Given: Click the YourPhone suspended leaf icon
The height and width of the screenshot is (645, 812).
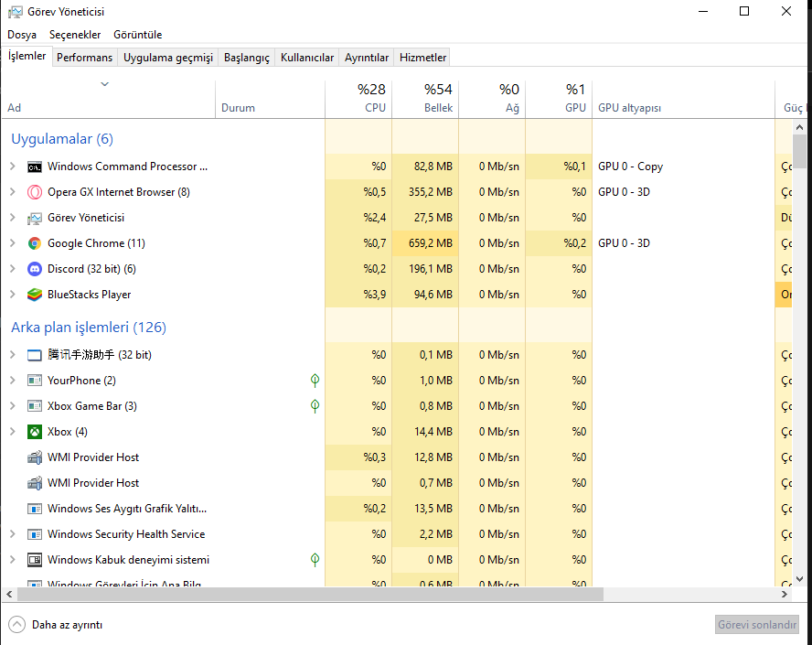Looking at the screenshot, I should [x=315, y=381].
